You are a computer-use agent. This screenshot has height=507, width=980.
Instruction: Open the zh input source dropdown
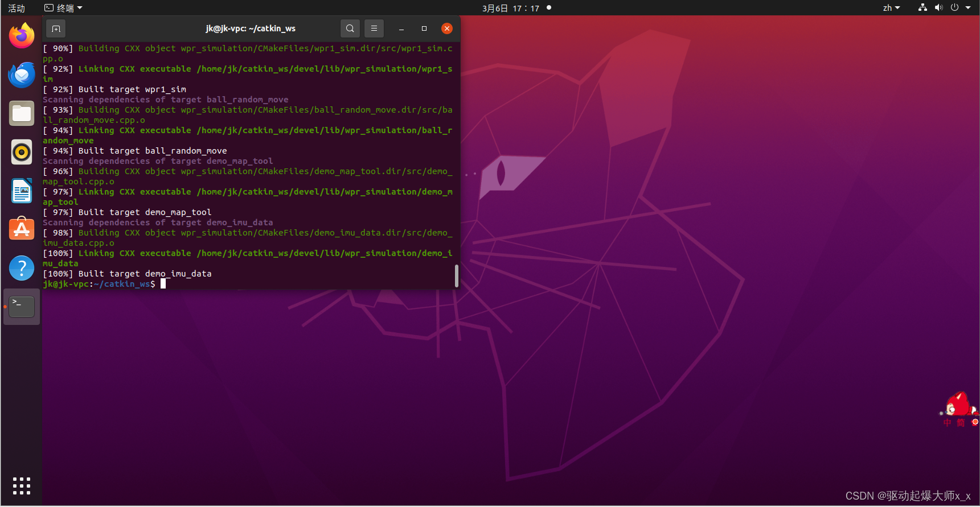pos(891,8)
